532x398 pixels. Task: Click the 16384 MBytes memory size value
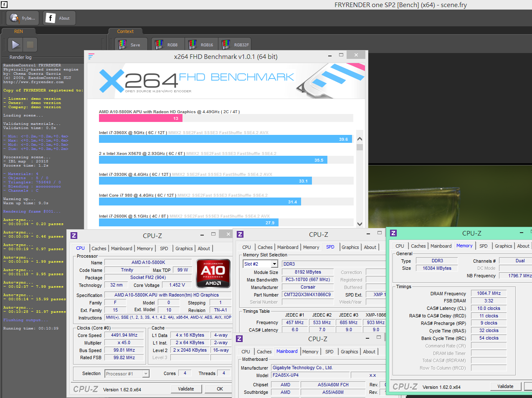coord(437,268)
